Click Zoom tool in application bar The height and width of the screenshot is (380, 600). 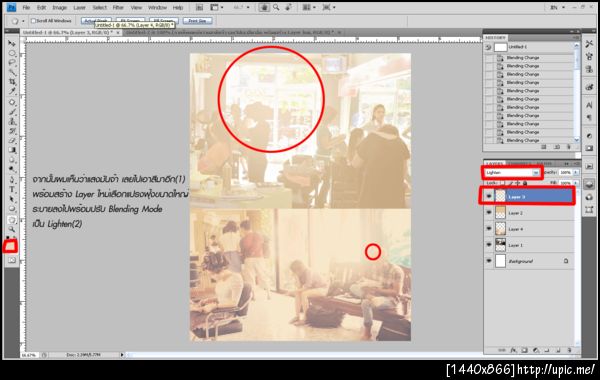[276, 7]
